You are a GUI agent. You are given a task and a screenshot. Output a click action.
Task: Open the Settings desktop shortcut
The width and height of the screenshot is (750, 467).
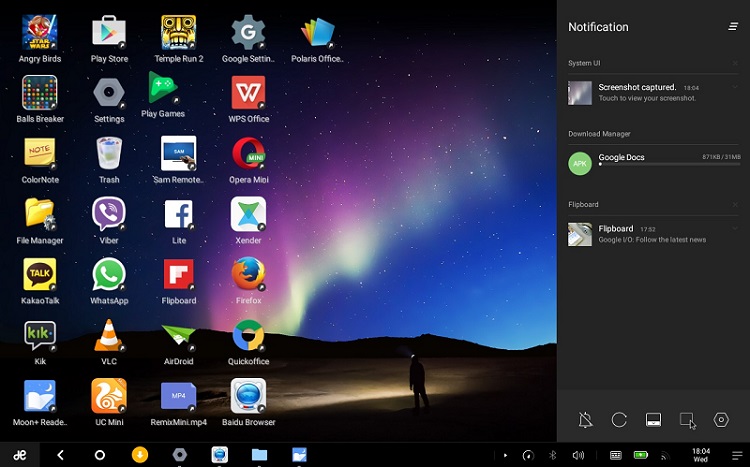click(109, 93)
